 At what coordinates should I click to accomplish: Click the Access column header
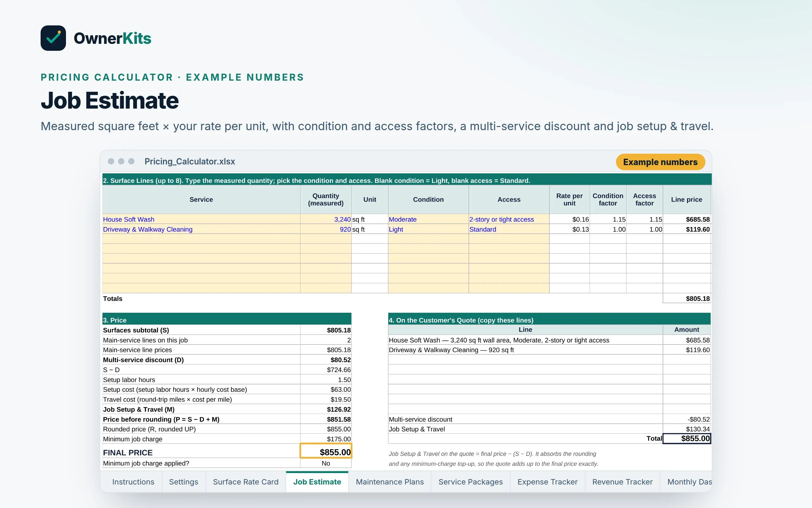(x=509, y=199)
